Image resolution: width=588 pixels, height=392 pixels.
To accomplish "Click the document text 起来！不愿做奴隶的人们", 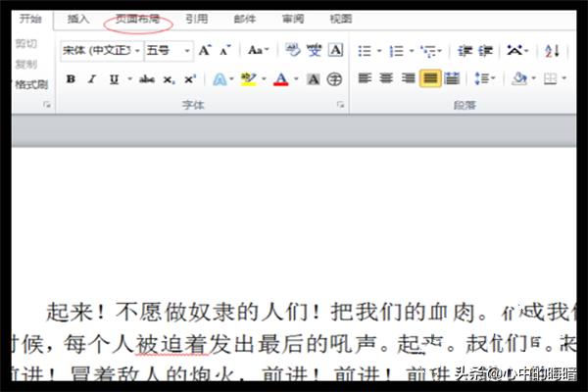I will [x=178, y=312].
